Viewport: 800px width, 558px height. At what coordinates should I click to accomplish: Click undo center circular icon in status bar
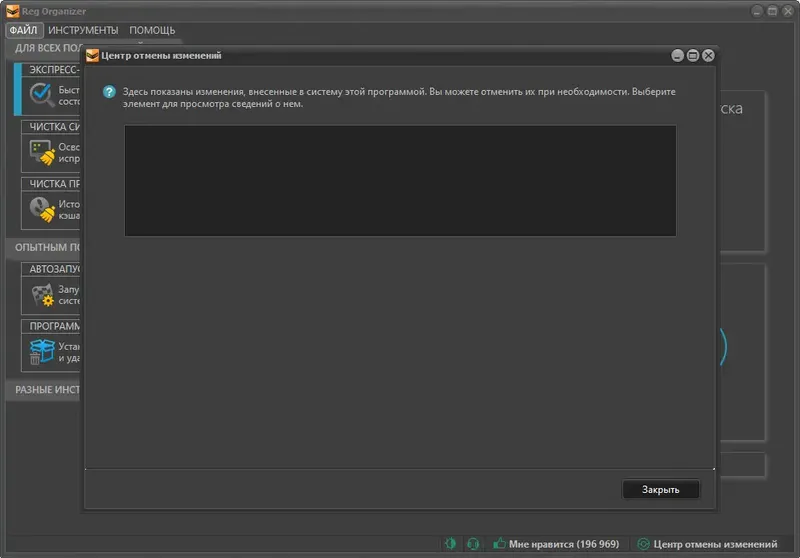pos(644,544)
